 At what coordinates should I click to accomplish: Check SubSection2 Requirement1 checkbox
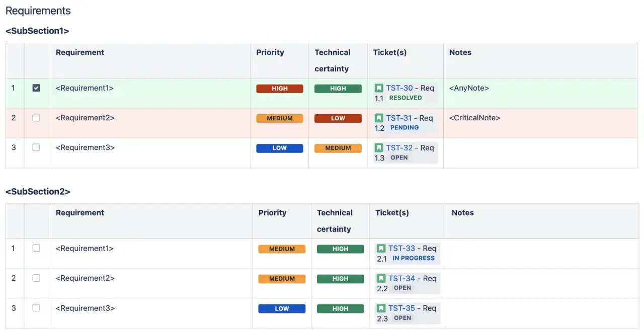tap(36, 248)
